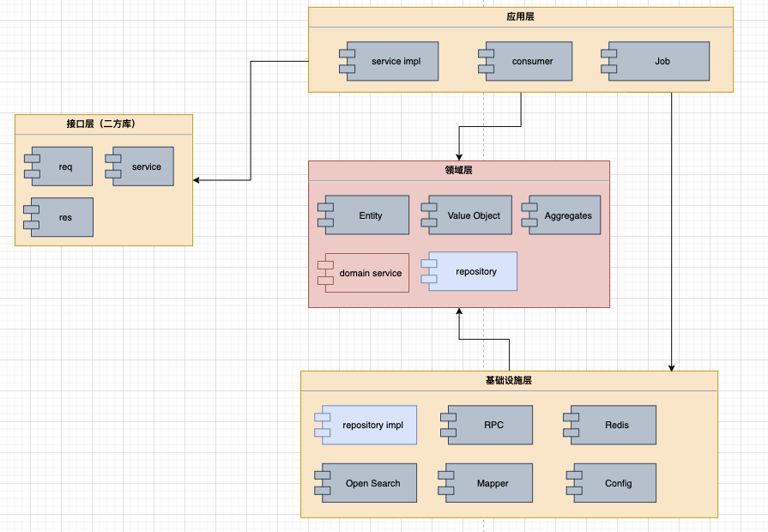Image resolution: width=768 pixels, height=532 pixels.
Task: Click the module icon on Config
Action: (574, 483)
